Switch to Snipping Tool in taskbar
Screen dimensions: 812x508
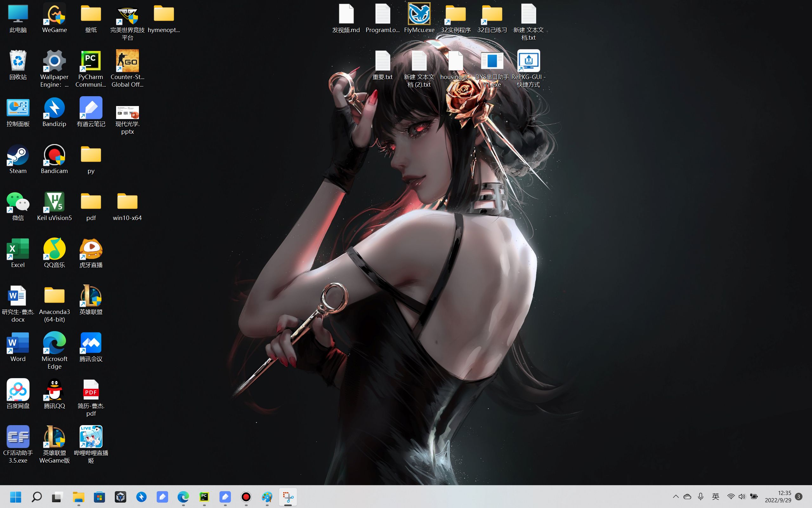(x=288, y=497)
